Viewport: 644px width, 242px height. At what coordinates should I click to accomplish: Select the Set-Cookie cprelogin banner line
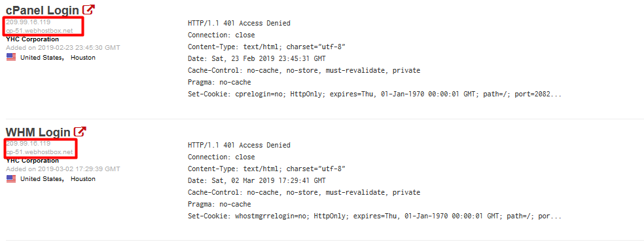374,94
